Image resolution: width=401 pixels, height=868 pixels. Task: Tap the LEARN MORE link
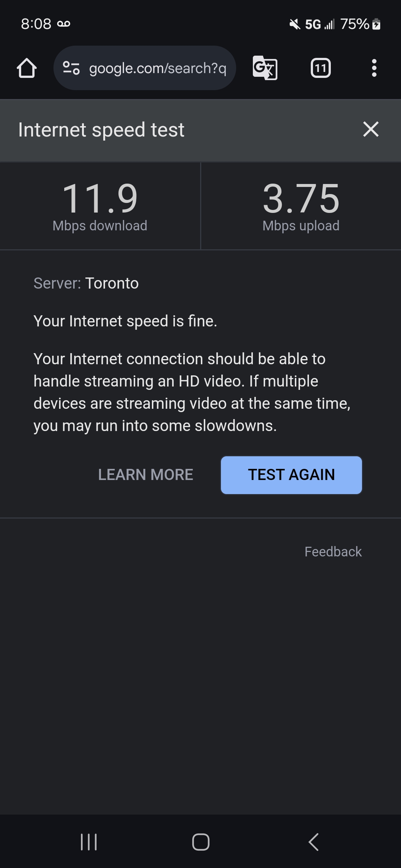pos(146,475)
